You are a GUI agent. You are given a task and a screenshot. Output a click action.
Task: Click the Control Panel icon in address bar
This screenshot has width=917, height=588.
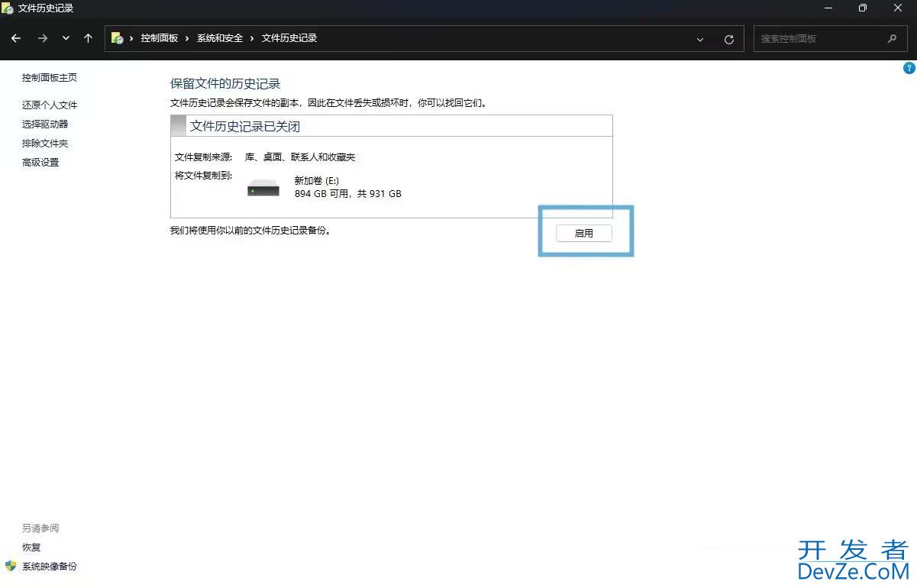(x=118, y=38)
